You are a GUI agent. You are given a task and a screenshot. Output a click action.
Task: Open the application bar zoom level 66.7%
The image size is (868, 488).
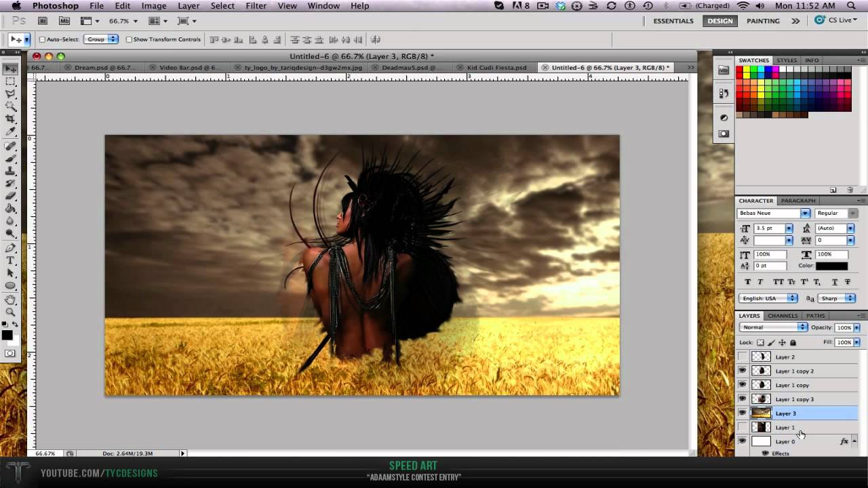(123, 21)
